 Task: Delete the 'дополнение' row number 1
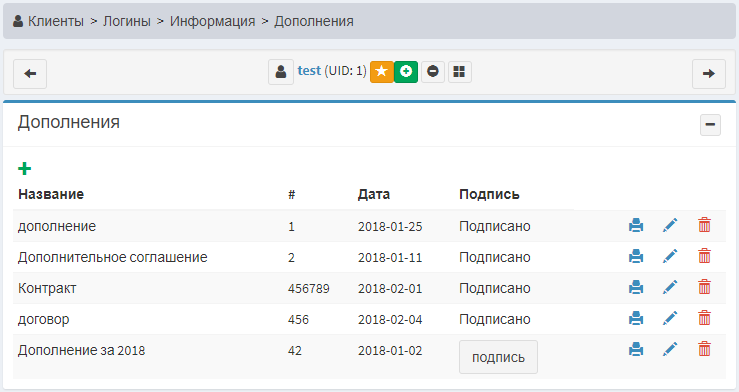(704, 225)
